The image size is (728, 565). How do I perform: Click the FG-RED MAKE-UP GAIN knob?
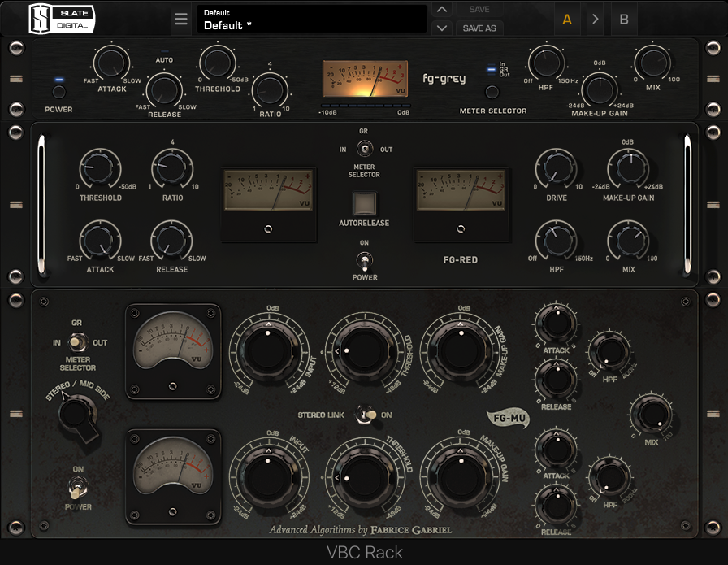pyautogui.click(x=628, y=168)
